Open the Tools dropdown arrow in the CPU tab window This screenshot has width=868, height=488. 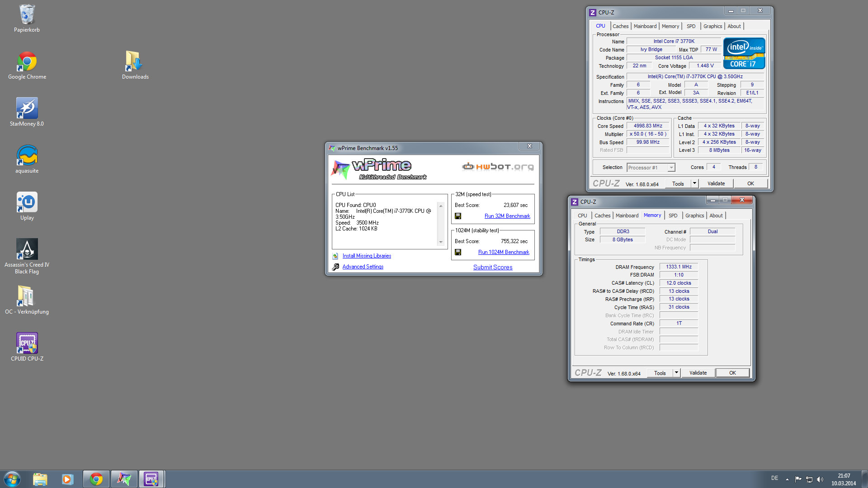(x=694, y=183)
